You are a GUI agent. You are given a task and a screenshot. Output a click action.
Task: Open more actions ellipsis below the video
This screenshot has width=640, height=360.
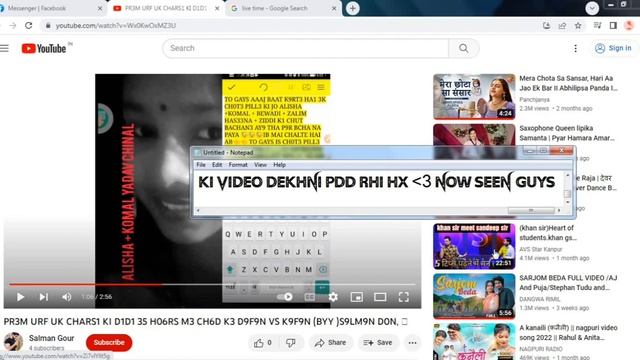pyautogui.click(x=412, y=343)
